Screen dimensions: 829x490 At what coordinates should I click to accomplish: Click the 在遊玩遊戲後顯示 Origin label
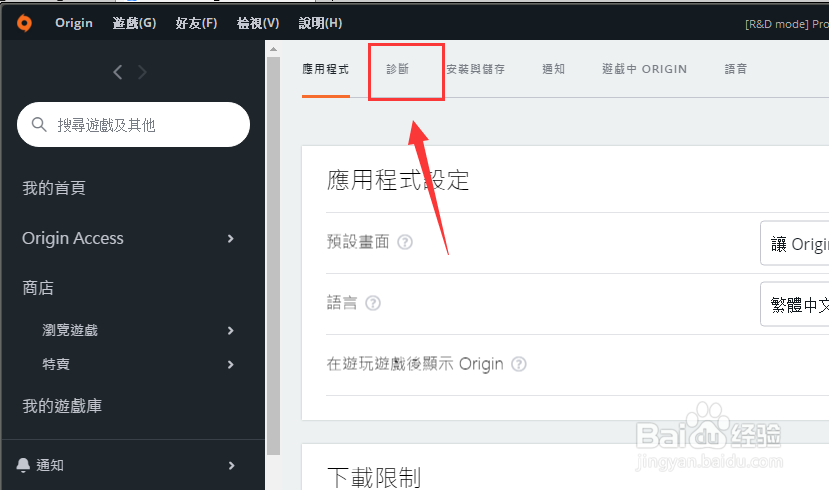415,364
